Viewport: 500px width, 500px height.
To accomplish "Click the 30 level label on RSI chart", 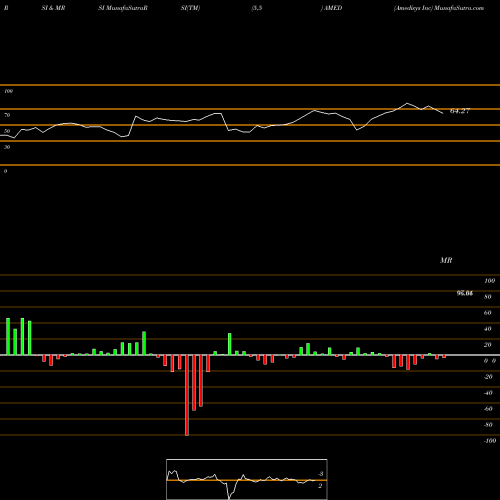I will pos(7,147).
